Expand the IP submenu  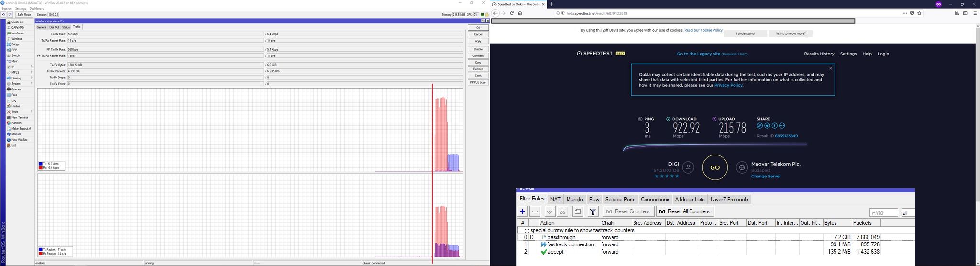[x=19, y=66]
